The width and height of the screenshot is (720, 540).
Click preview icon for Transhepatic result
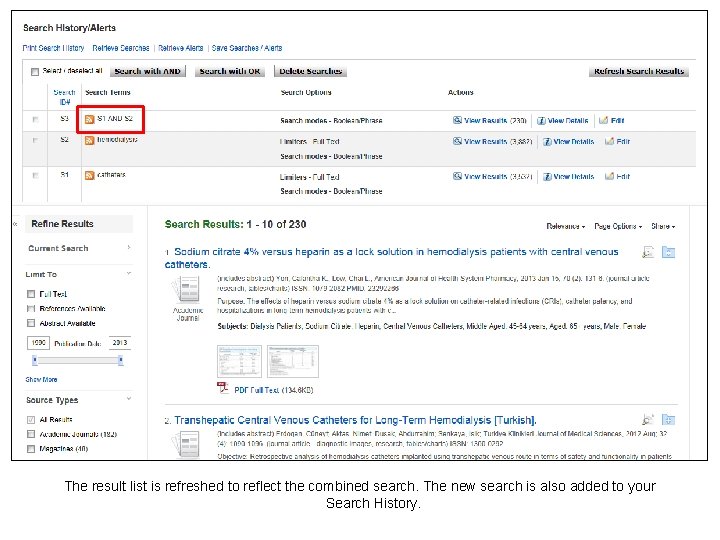[x=648, y=419]
